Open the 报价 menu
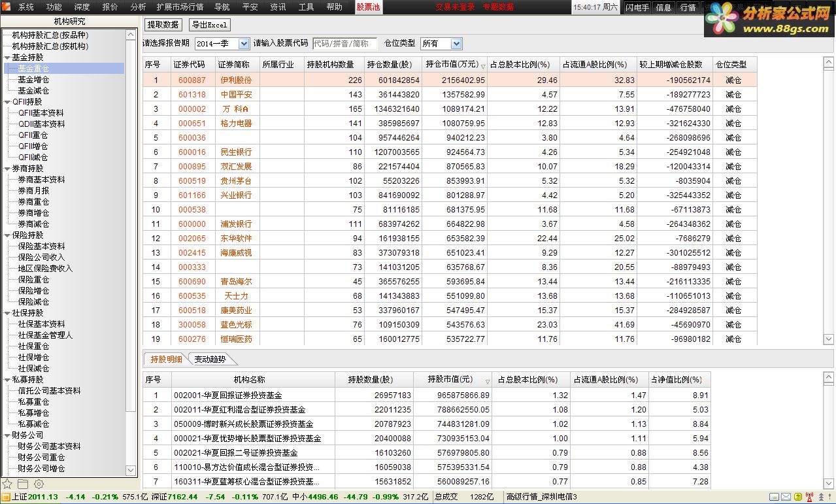836x504 pixels. 110,7
